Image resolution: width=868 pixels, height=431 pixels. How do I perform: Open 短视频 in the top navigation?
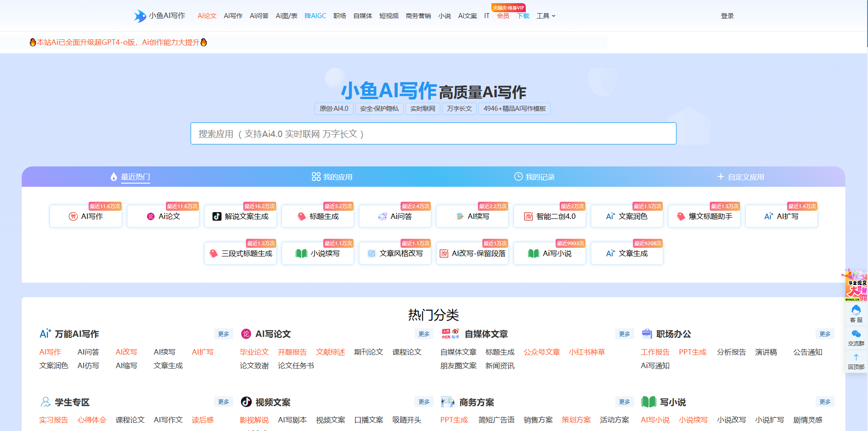[389, 16]
